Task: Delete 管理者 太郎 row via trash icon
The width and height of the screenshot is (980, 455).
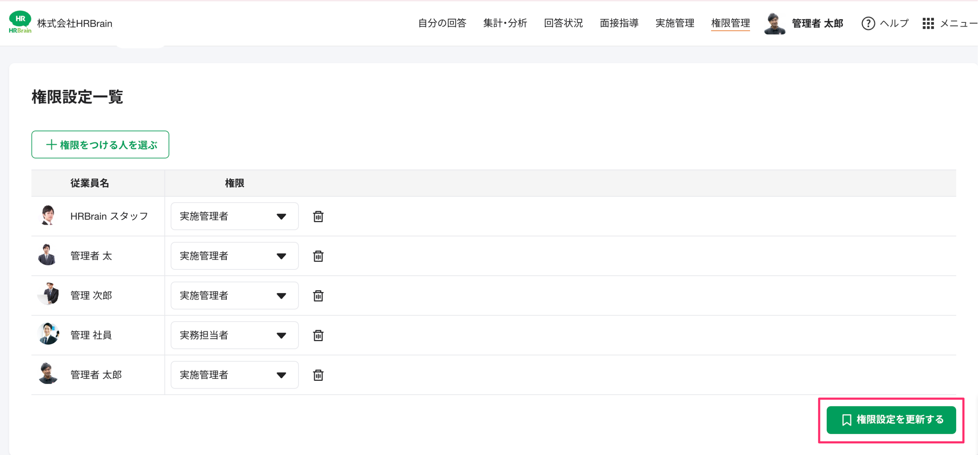Action: click(x=318, y=375)
